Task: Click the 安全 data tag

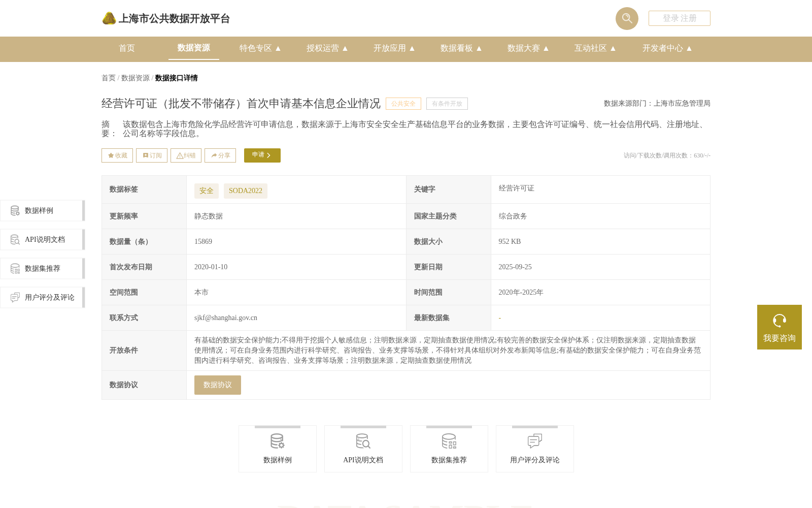Action: click(207, 191)
